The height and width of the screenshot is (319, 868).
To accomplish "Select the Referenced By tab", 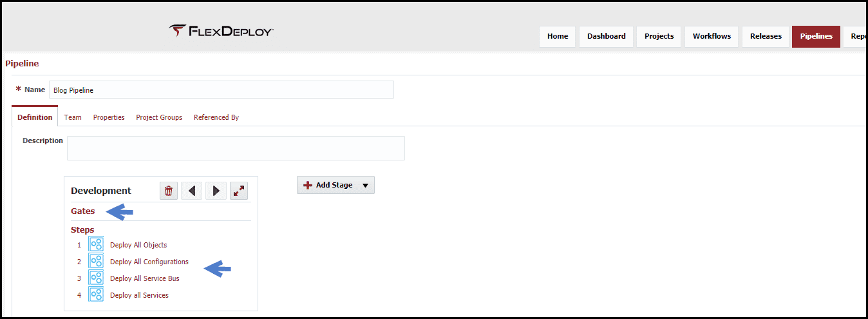I will pos(216,117).
